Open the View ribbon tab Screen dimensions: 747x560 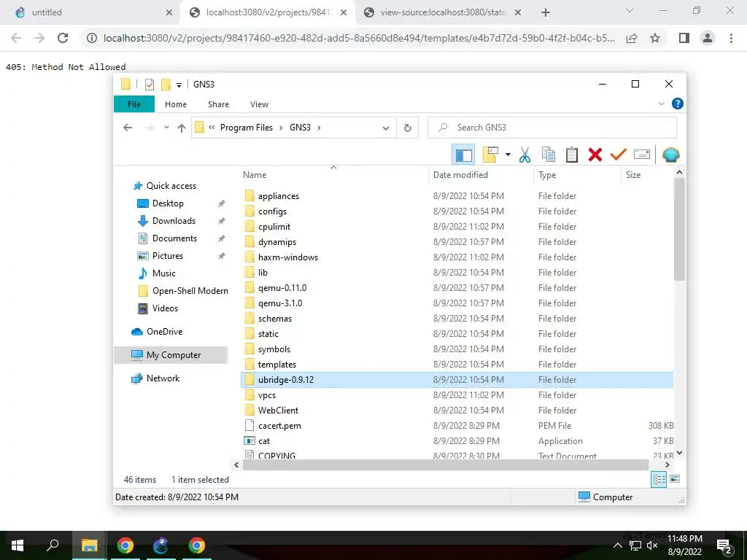[259, 104]
